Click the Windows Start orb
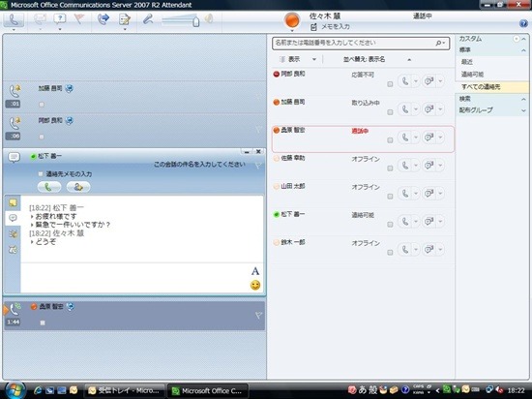This screenshot has height=399, width=532. click(x=15, y=390)
